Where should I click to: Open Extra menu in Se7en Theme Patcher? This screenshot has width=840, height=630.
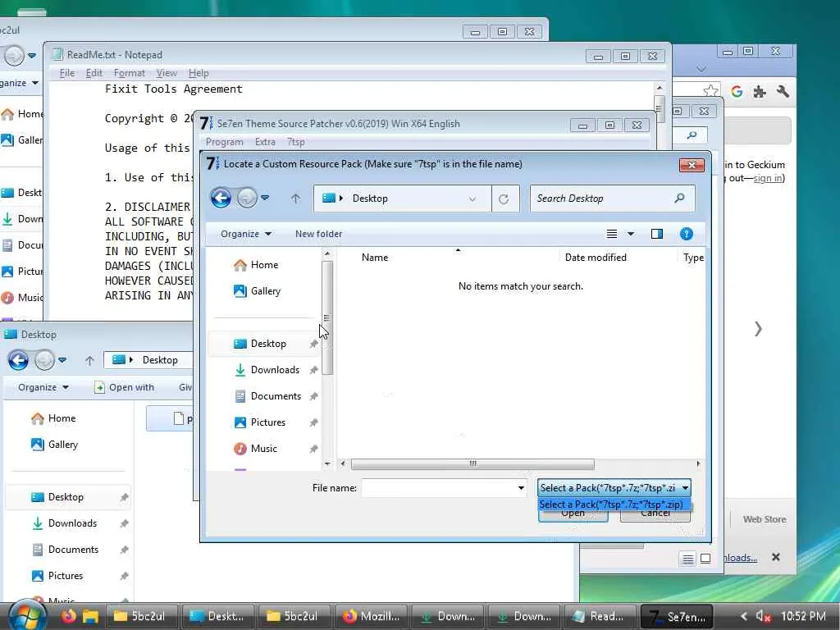pos(265,142)
